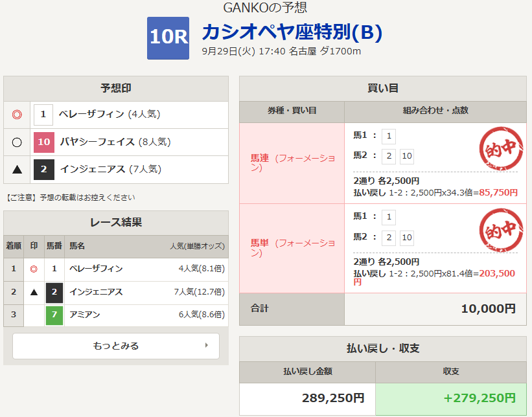Image resolution: width=532 pixels, height=417 pixels.
Task: Click アミアン in the レース結果 table
Action: (x=85, y=315)
